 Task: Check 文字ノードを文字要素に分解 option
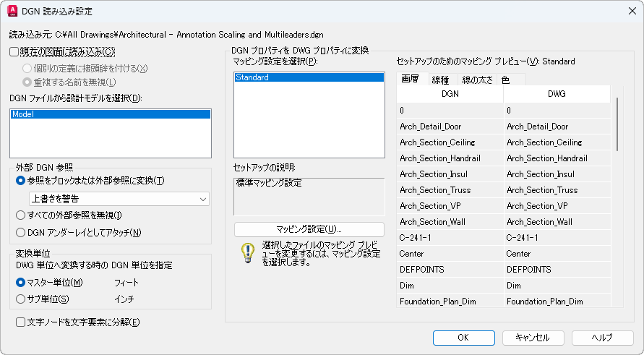(20, 322)
